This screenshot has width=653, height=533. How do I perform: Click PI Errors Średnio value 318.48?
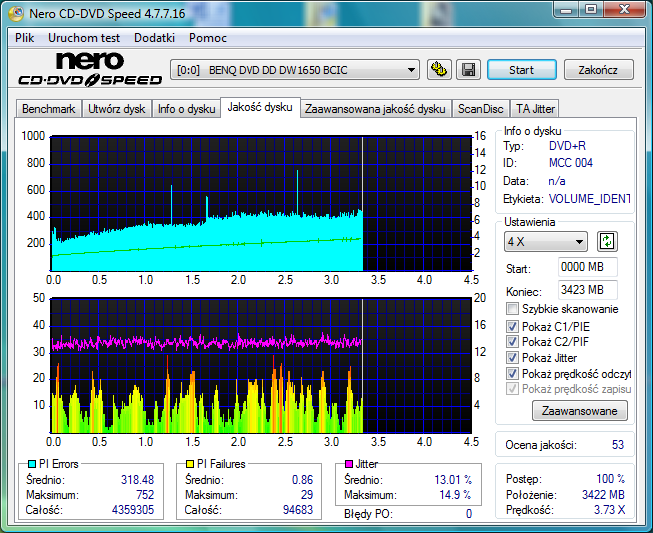(x=137, y=480)
